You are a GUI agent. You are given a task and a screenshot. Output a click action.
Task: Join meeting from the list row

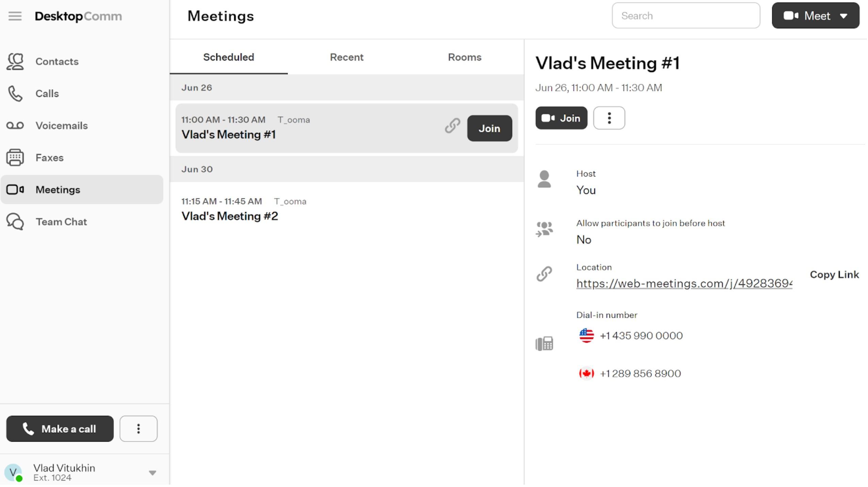(489, 128)
